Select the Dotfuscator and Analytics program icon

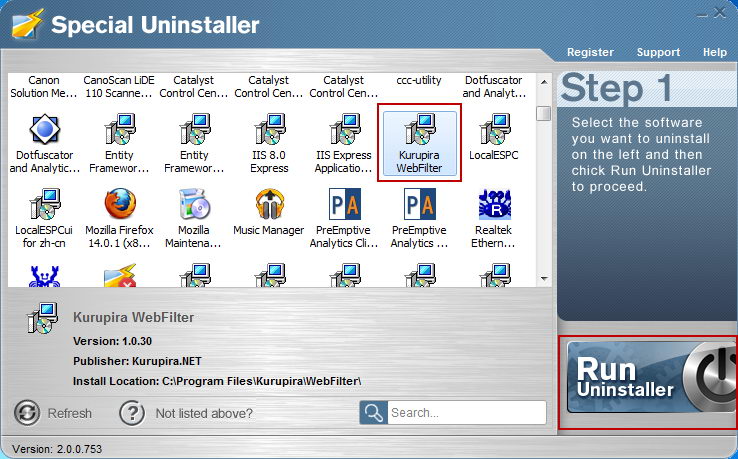(44, 129)
